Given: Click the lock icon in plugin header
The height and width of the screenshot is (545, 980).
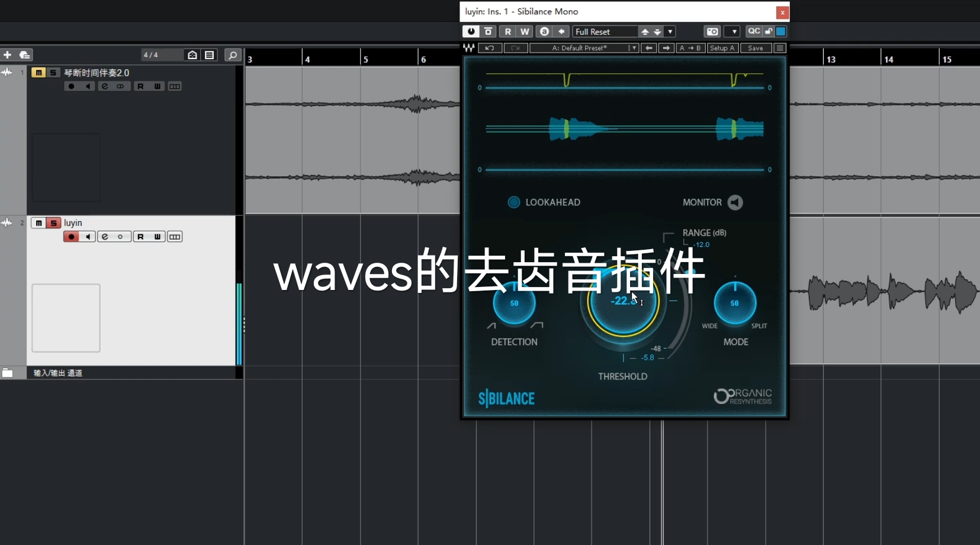Looking at the screenshot, I should tap(769, 31).
